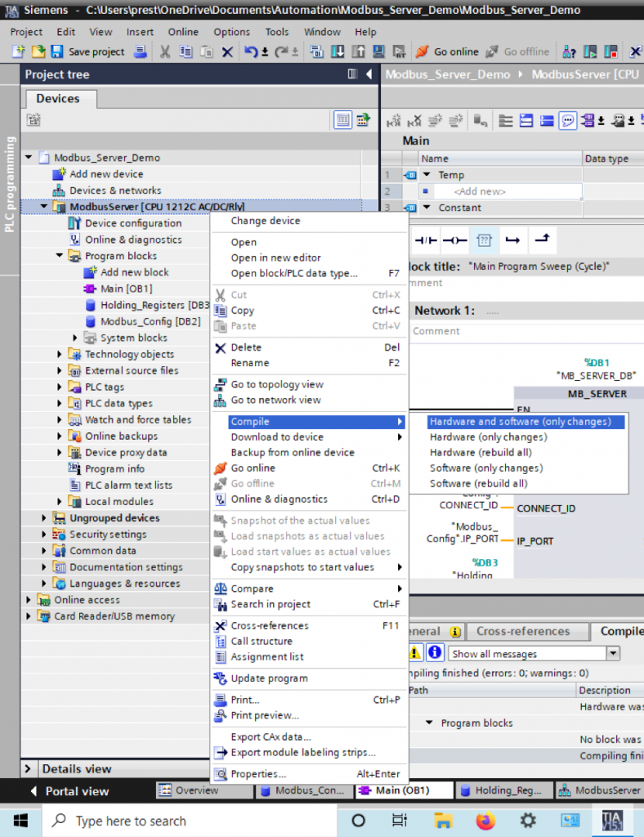The width and height of the screenshot is (644, 837).
Task: Collapse the Program blocks folder
Action: 59,256
